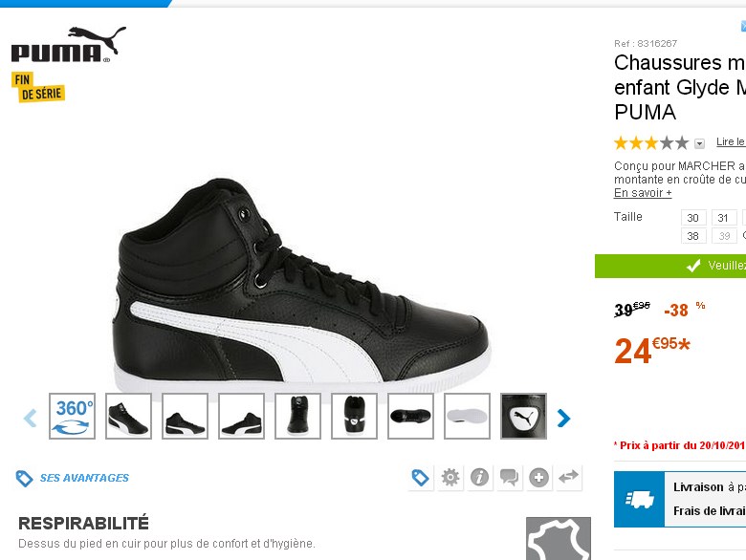
Task: Show previous thumbnails with left chevron
Action: (30, 418)
